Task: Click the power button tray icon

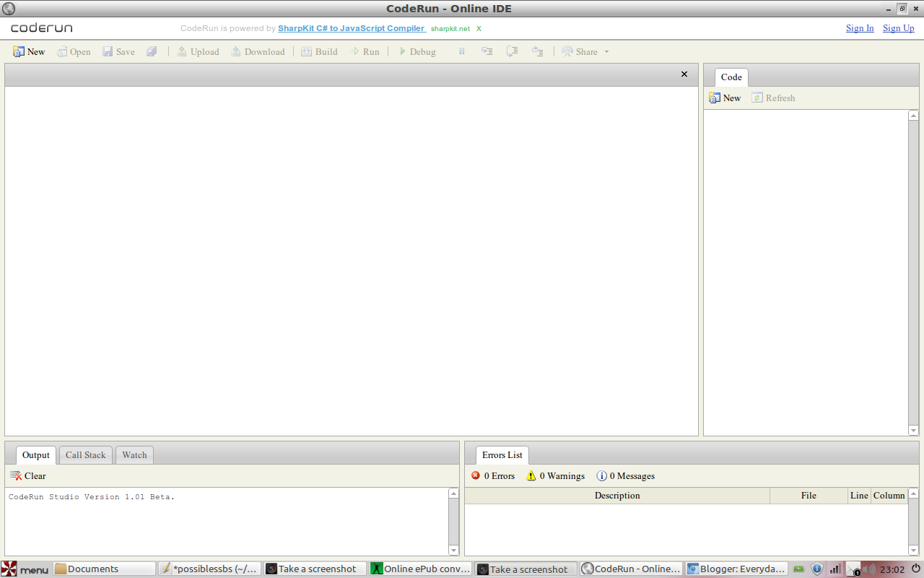Action: pyautogui.click(x=915, y=569)
